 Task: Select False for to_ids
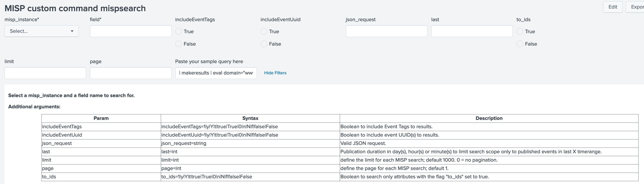coord(520,44)
